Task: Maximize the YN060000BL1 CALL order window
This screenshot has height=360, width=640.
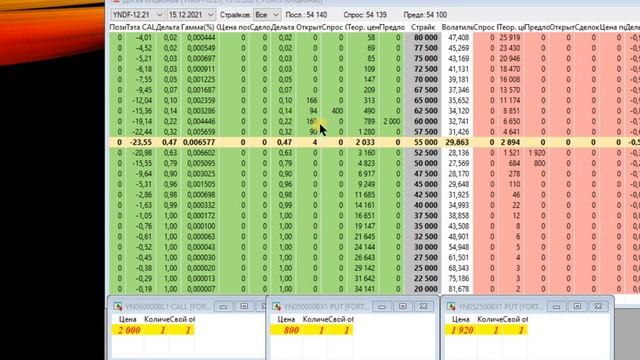Action: (244, 306)
